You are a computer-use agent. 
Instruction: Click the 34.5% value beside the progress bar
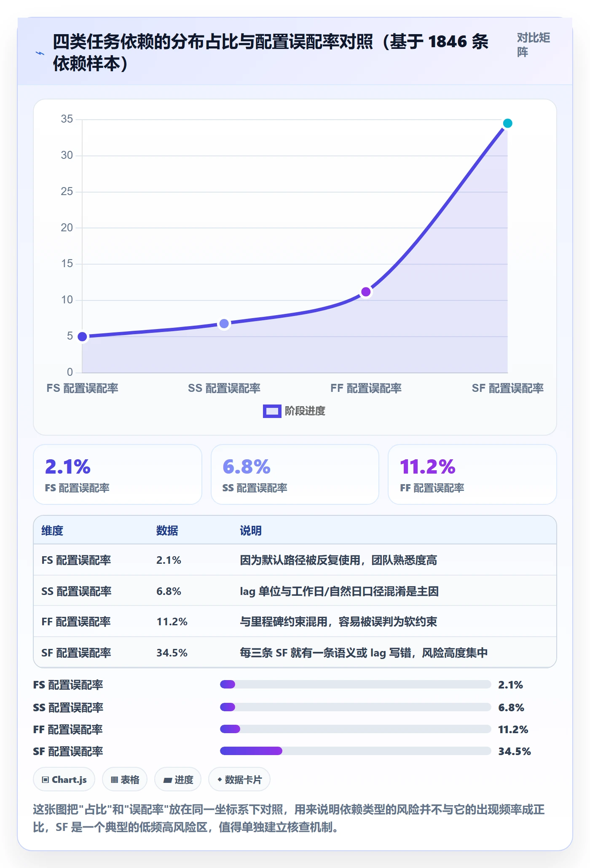click(x=515, y=751)
